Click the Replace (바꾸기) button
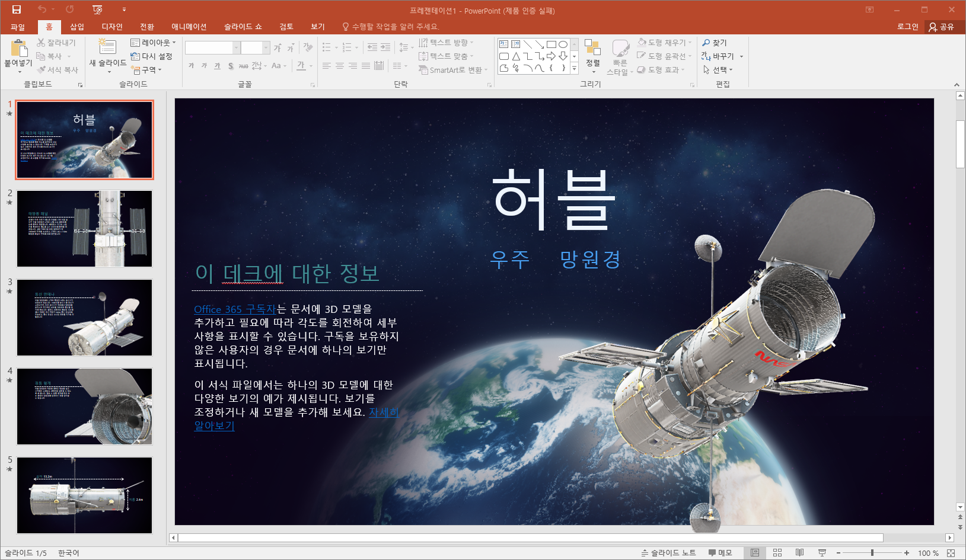The image size is (966, 560). click(718, 56)
